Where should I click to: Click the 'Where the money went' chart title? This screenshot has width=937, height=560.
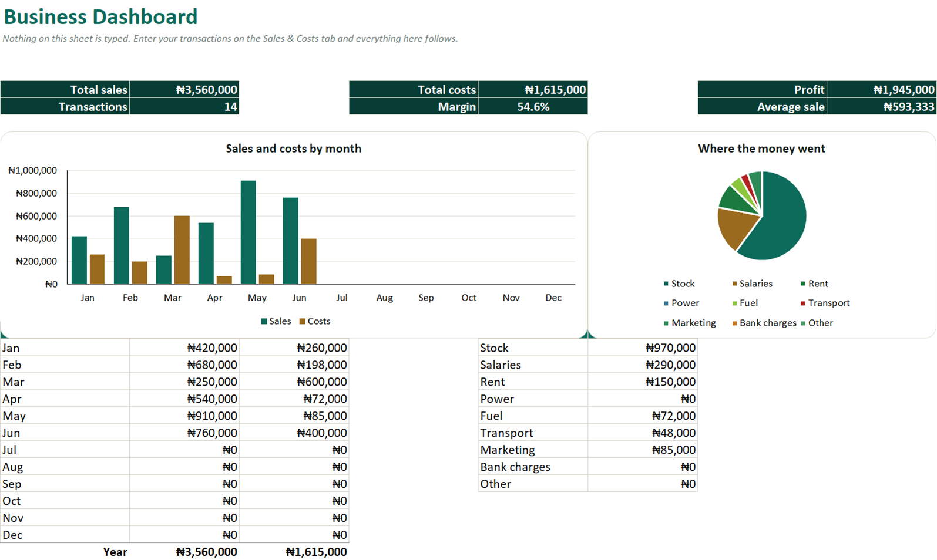761,149
